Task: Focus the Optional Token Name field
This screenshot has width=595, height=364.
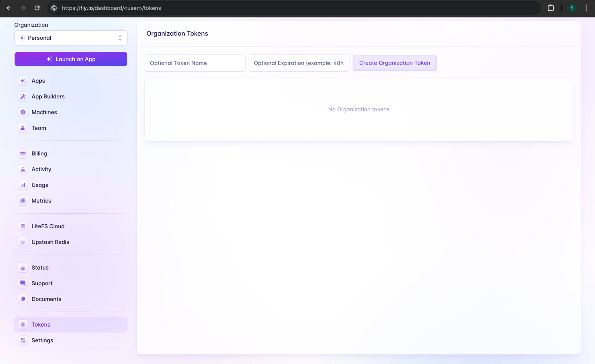Action: tap(195, 63)
